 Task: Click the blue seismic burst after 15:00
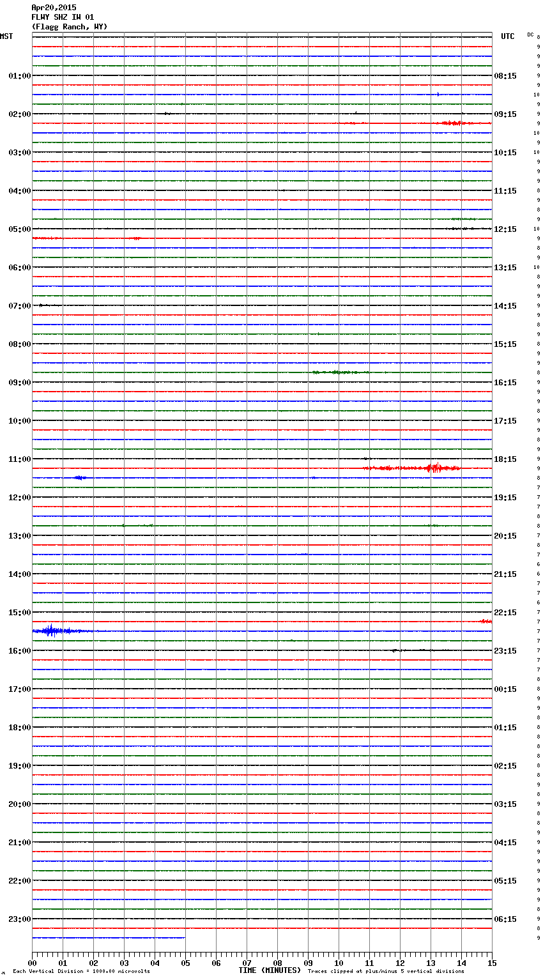click(x=51, y=631)
